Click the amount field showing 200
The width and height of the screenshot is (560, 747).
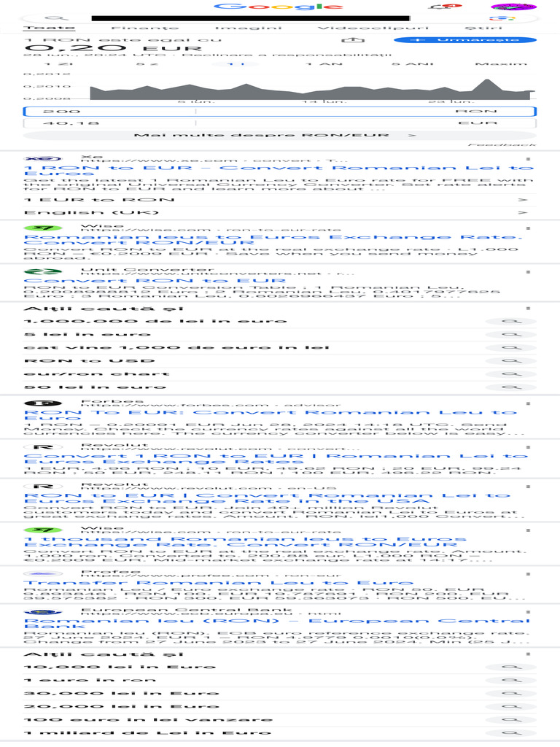tap(110, 112)
